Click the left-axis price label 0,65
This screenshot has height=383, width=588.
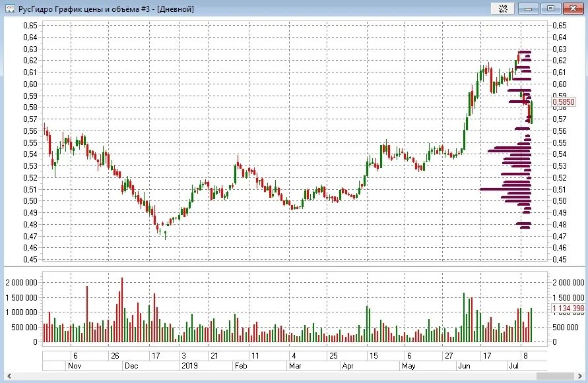(30, 26)
